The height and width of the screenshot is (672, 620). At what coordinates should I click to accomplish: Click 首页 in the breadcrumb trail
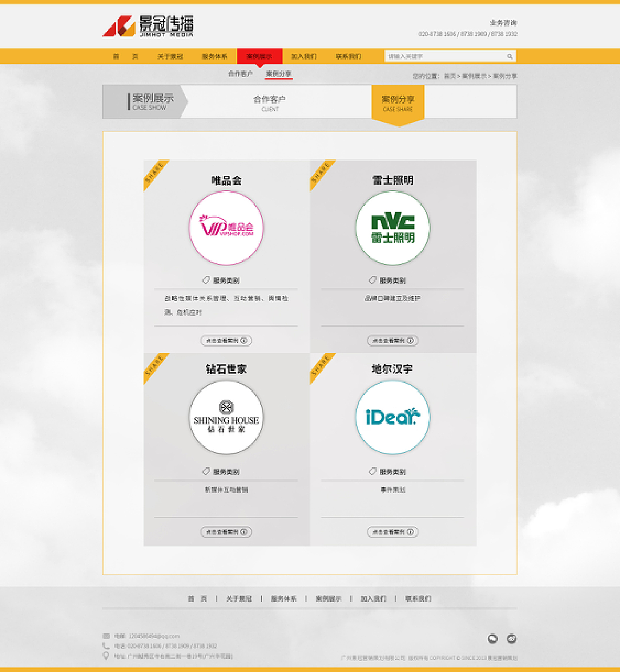(x=449, y=76)
